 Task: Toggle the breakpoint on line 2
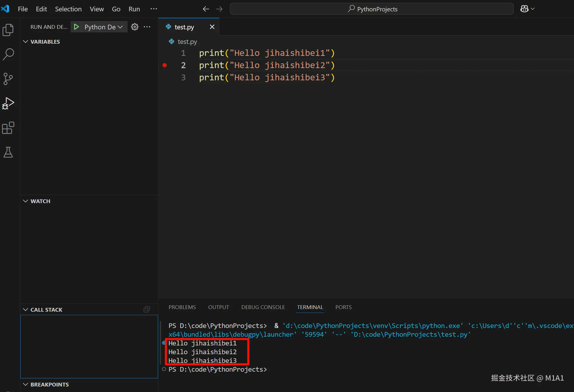164,65
